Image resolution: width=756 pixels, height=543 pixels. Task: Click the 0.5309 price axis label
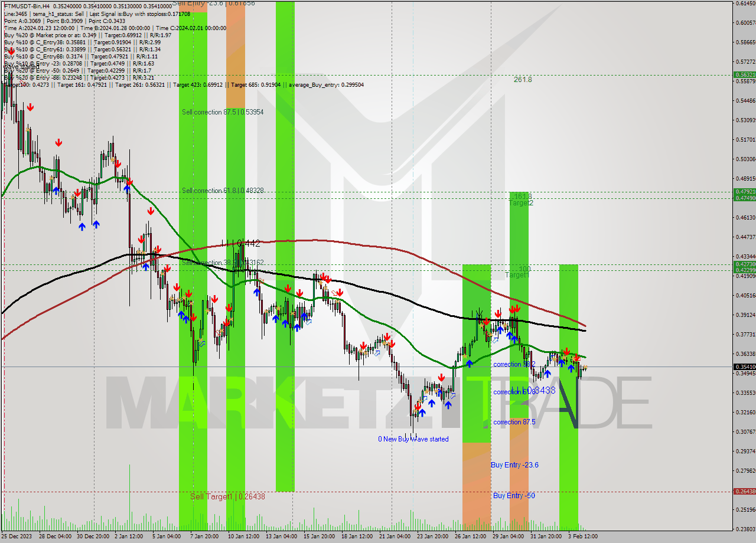pos(745,120)
